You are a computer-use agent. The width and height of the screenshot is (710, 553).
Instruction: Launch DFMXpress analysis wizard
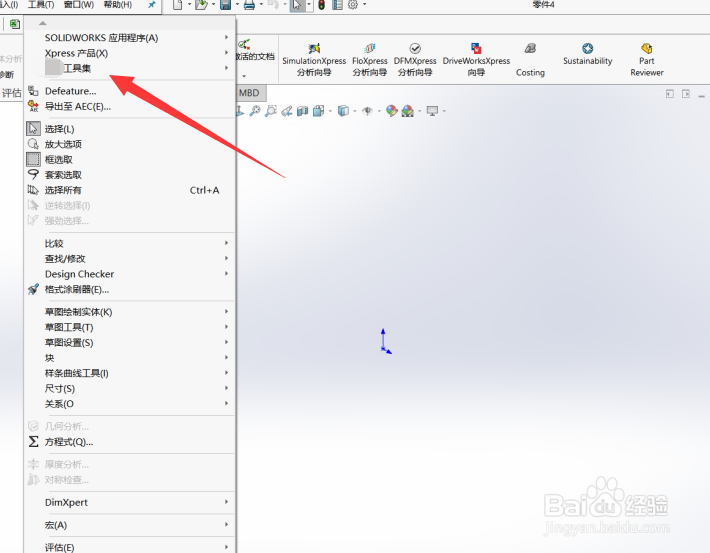(415, 60)
